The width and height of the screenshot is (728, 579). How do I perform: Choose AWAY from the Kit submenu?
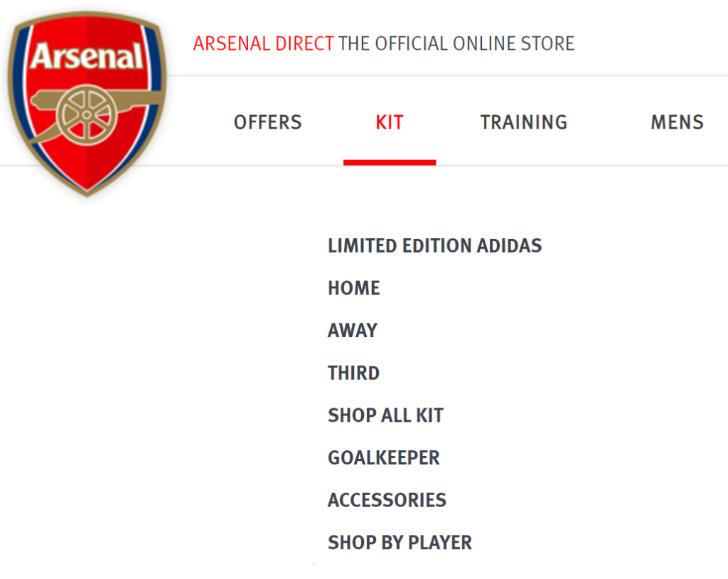tap(353, 330)
